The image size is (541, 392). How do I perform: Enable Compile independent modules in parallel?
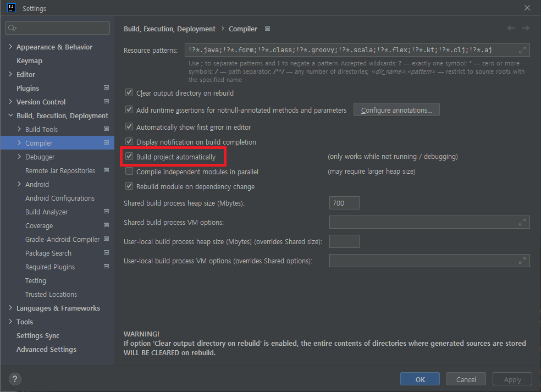click(x=129, y=171)
